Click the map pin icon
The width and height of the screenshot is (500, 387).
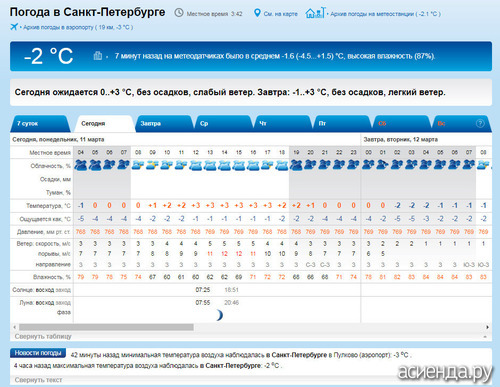(257, 13)
